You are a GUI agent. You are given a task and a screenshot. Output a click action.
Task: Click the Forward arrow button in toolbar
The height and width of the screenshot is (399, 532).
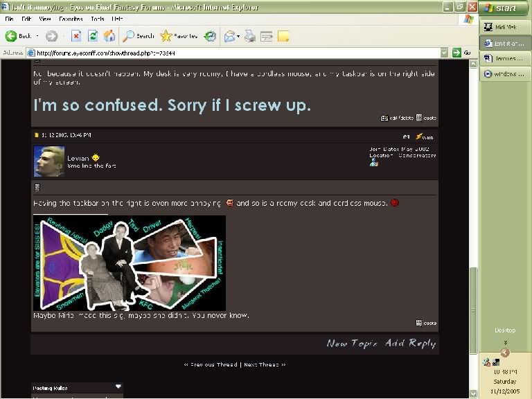[51, 36]
